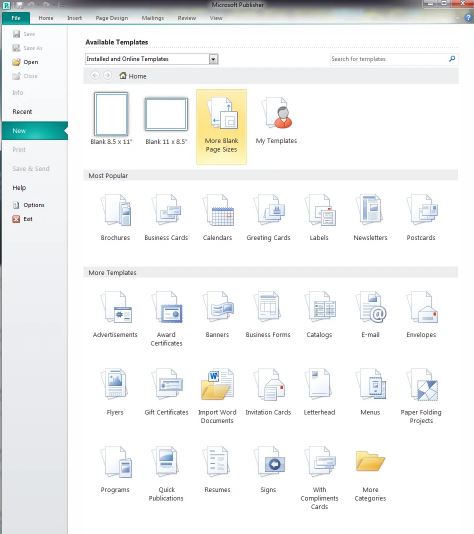The width and height of the screenshot is (474, 534).
Task: Select the Quick Publications templates
Action: pyautogui.click(x=166, y=473)
